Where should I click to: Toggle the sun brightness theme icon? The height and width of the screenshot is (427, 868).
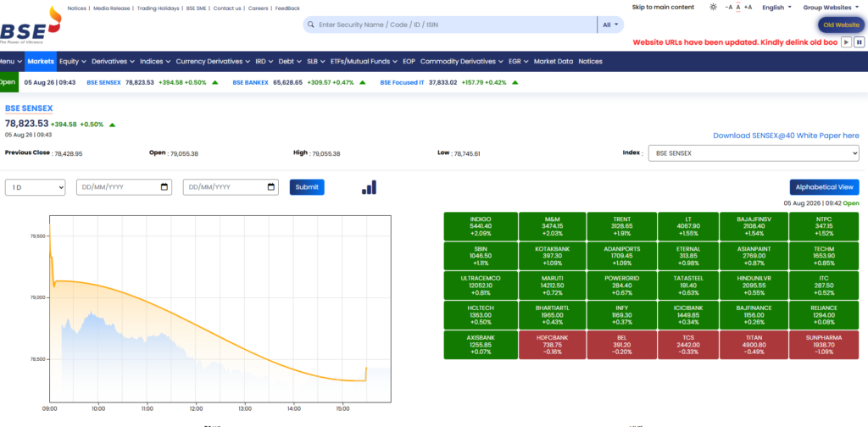[713, 8]
